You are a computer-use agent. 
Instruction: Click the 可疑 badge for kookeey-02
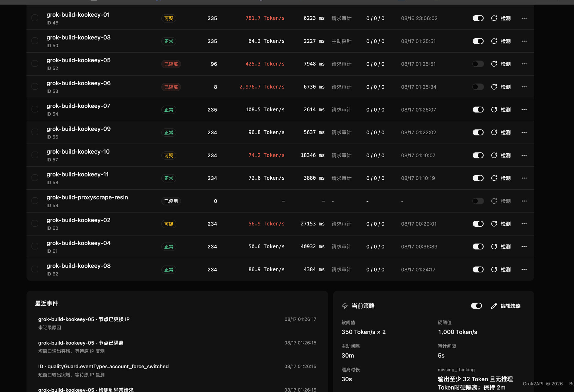click(169, 224)
